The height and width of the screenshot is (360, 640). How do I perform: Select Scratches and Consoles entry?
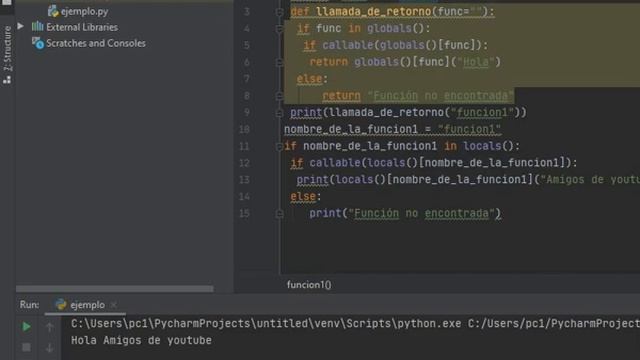click(96, 43)
